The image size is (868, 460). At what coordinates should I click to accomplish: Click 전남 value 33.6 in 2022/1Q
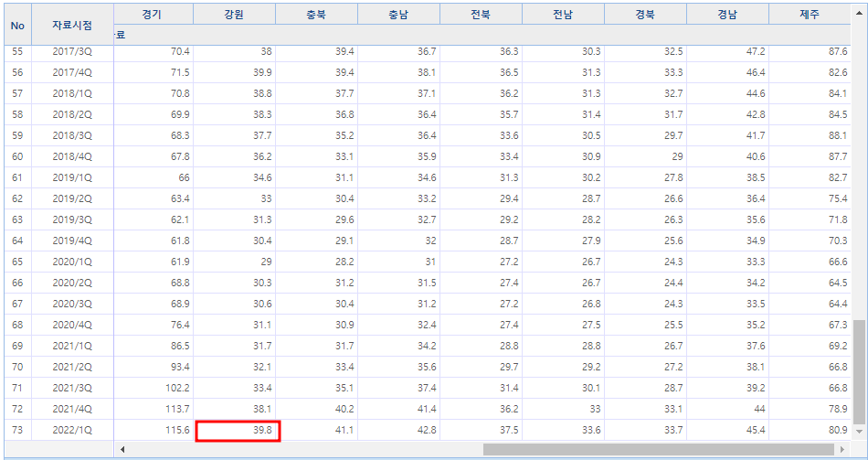563,431
